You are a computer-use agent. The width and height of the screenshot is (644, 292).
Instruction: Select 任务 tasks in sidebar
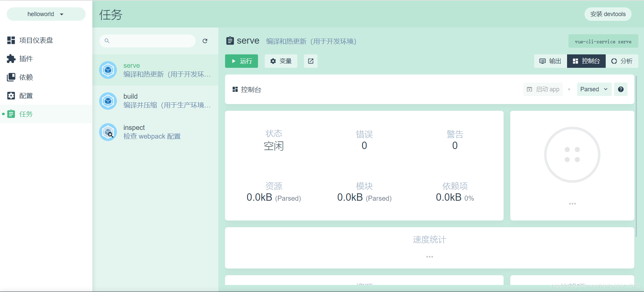pyautogui.click(x=46, y=114)
